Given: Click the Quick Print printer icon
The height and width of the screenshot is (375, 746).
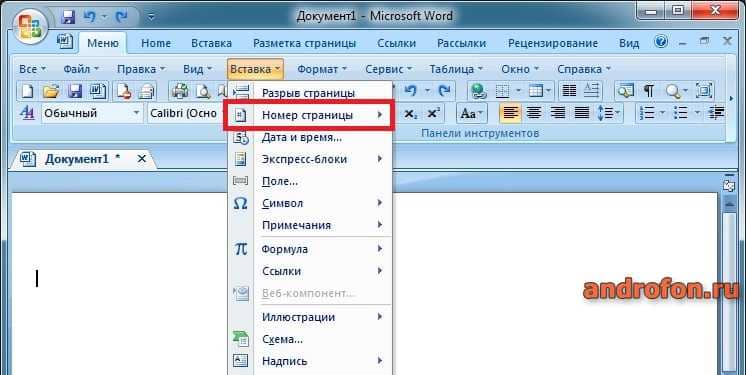Looking at the screenshot, I should point(181,91).
